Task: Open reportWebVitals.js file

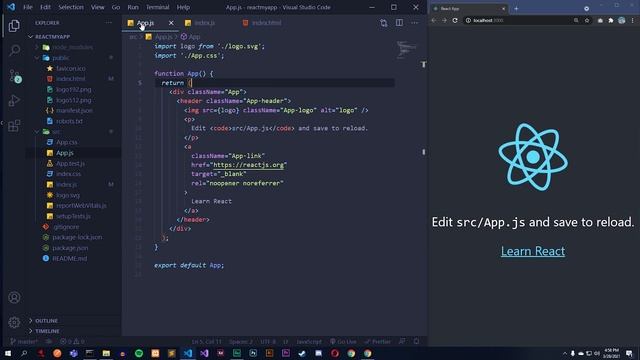Action: [81, 206]
